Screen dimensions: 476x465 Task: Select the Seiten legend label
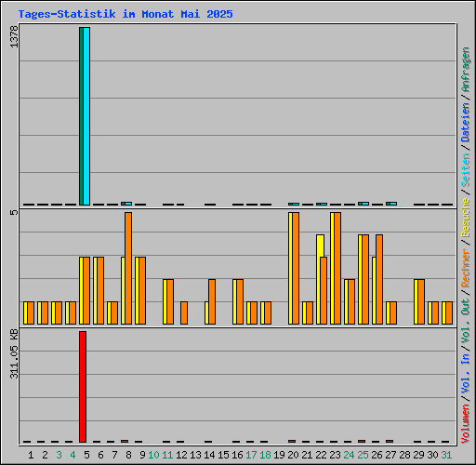point(466,169)
